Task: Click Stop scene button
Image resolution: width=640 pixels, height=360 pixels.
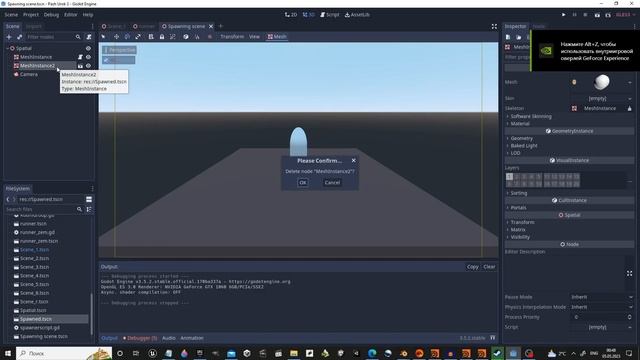Action: point(585,15)
